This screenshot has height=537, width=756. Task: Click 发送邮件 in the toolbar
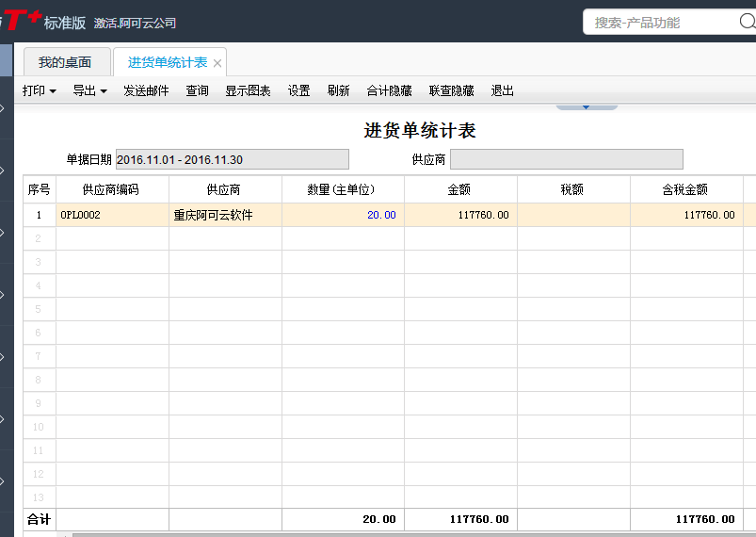point(146,91)
